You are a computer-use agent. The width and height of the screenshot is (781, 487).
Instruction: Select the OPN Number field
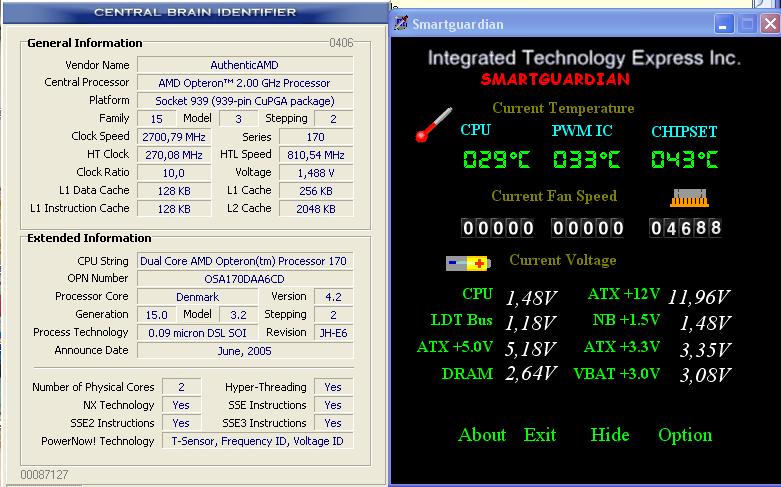243,279
